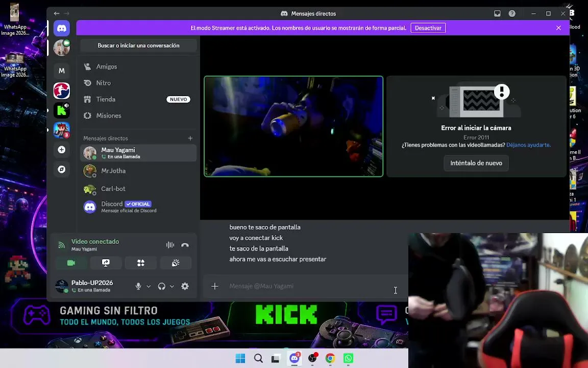This screenshot has width=588, height=368.
Task: Open MrJotha direct message
Action: click(x=138, y=171)
